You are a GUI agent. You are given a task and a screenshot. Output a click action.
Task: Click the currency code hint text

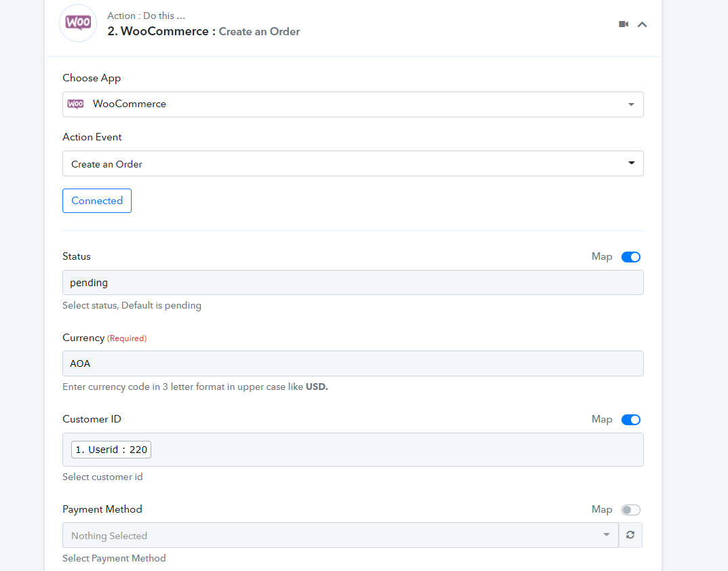tap(195, 387)
